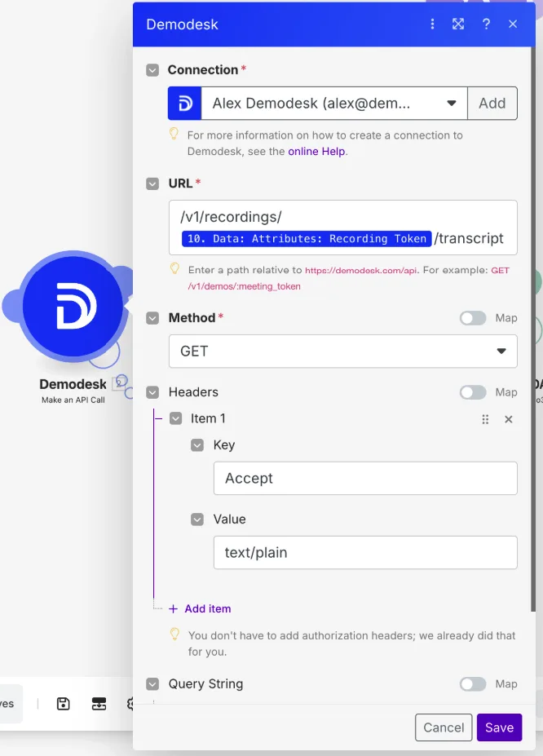
Task: Close the Demodesk panel with the X
Action: tap(513, 24)
